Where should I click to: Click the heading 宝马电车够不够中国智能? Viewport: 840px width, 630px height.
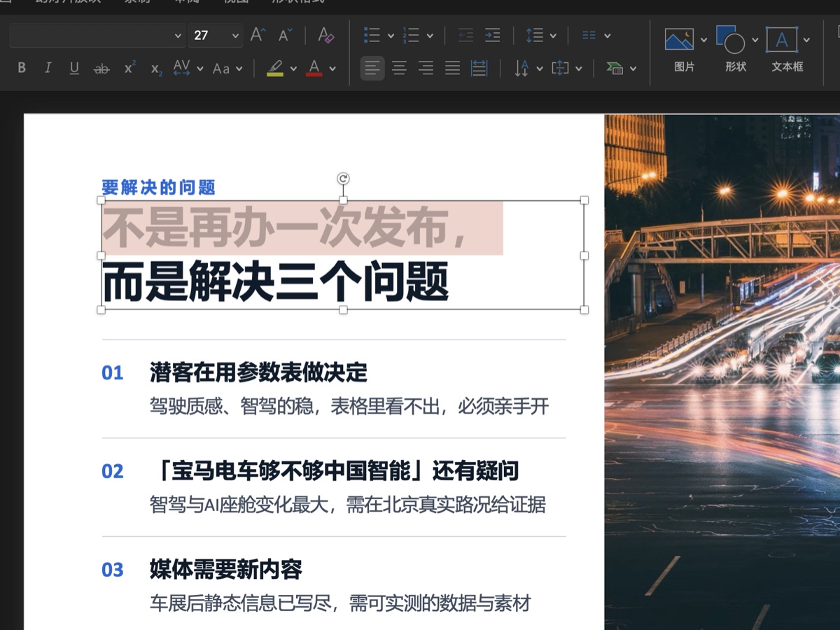click(292, 471)
